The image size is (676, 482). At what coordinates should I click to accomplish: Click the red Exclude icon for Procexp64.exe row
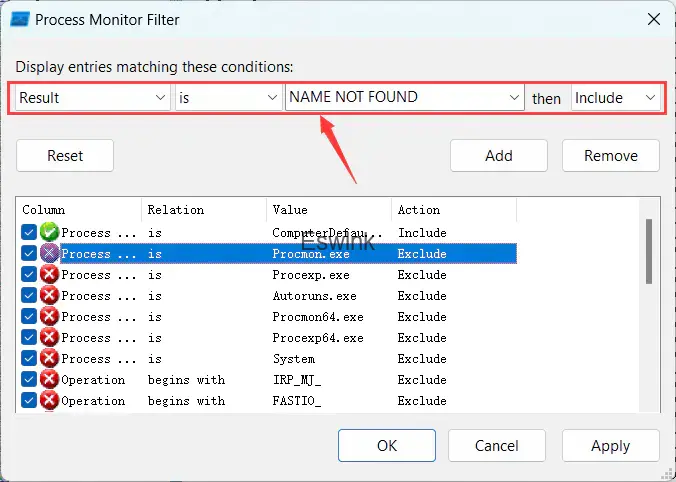pos(50,338)
